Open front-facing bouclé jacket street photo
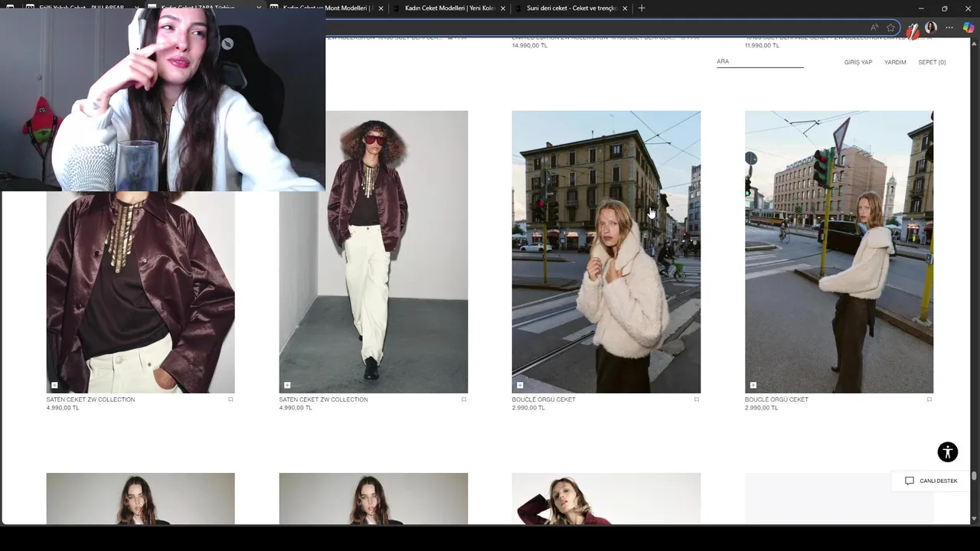 pyautogui.click(x=606, y=252)
